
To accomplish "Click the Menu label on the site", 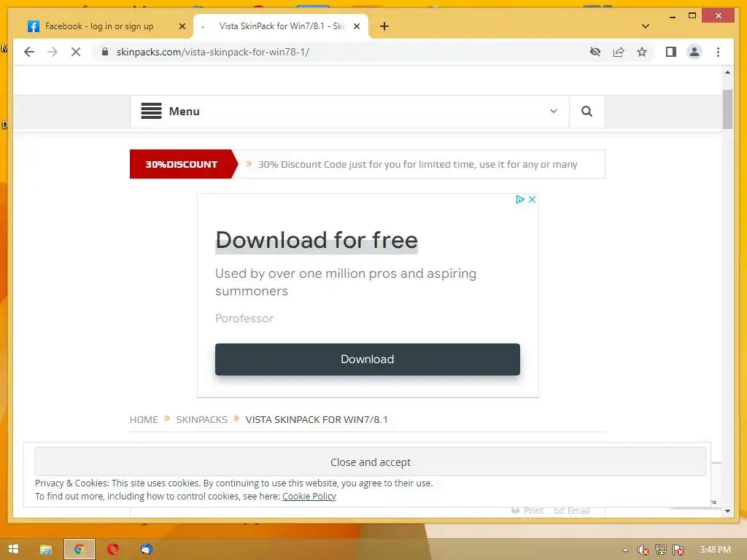I will [x=185, y=111].
